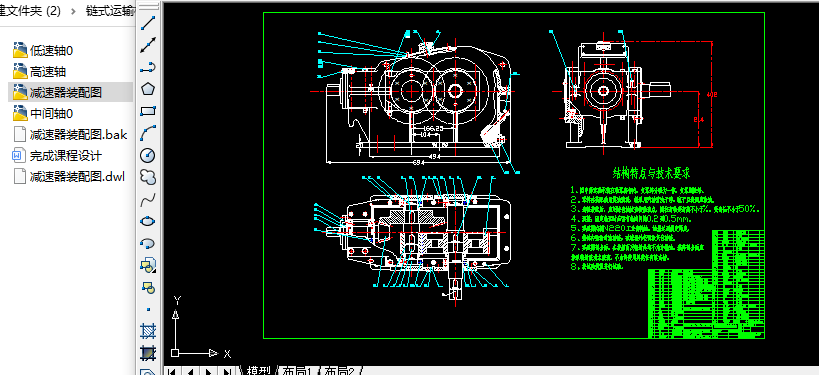Screen dimensions: 819x375
Task: Switch to the 布局2 tab
Action: click(340, 370)
